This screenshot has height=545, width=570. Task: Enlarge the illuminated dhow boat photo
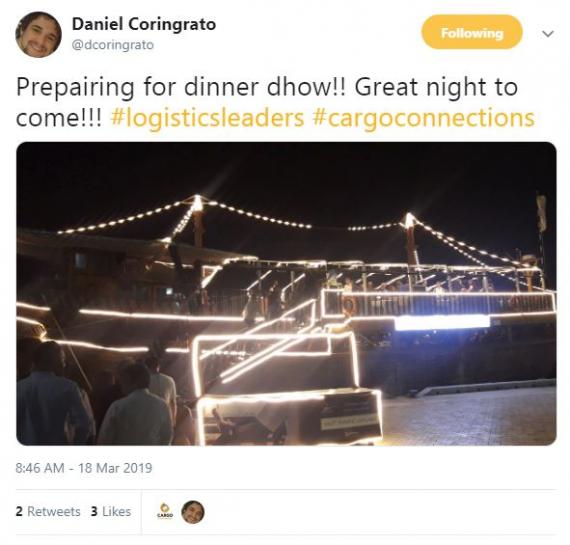point(286,293)
